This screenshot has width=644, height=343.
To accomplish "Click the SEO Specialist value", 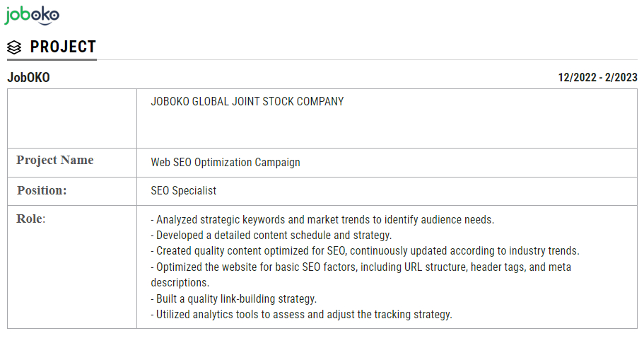I will pos(184,191).
